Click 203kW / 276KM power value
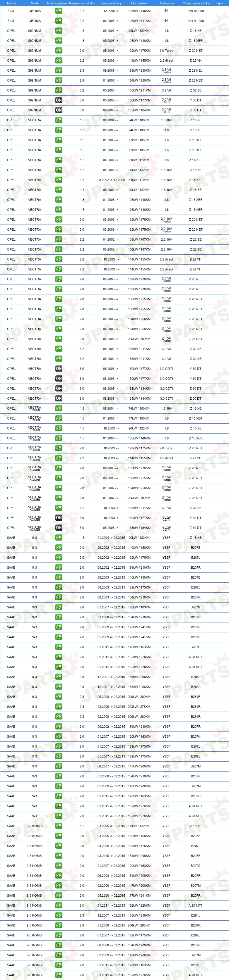 (x=139, y=706)
